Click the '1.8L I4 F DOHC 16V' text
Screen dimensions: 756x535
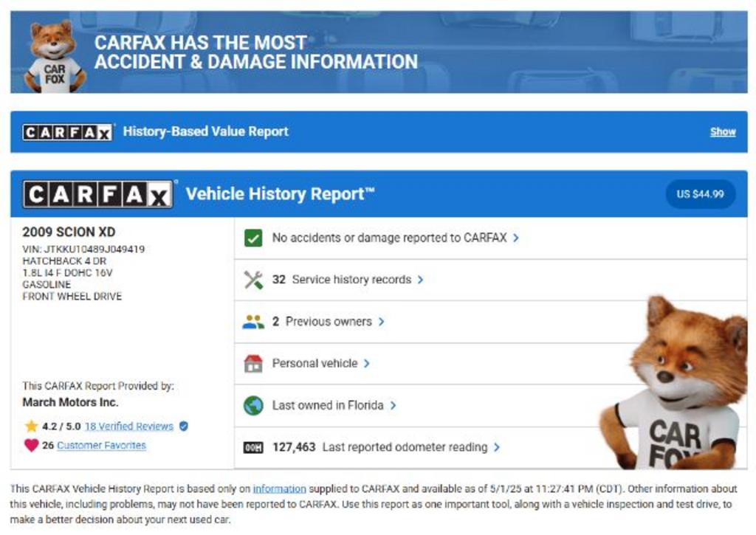pyautogui.click(x=67, y=273)
